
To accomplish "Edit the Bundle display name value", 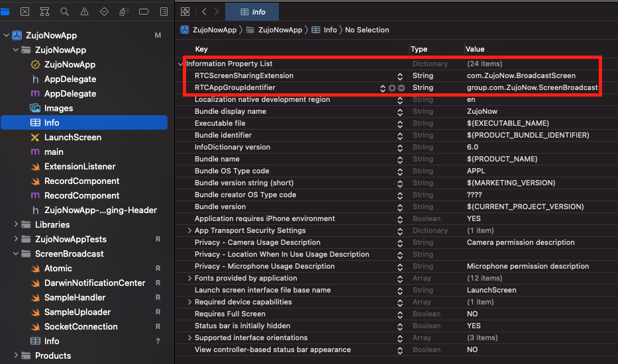I will [x=482, y=112].
